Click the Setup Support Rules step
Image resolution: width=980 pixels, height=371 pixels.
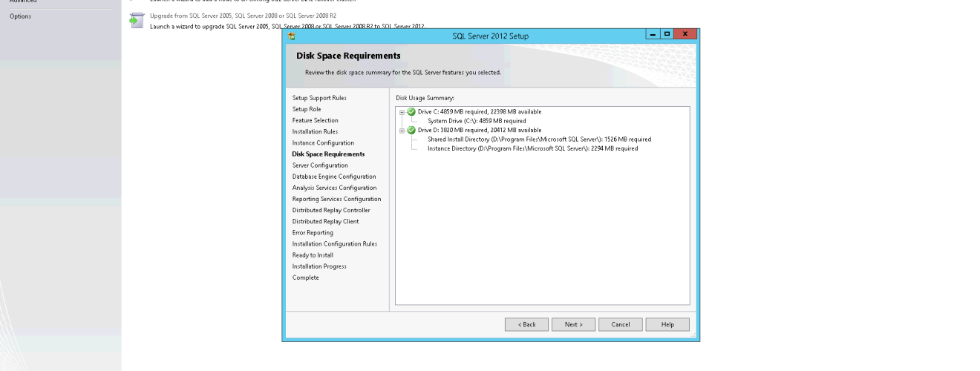click(319, 98)
